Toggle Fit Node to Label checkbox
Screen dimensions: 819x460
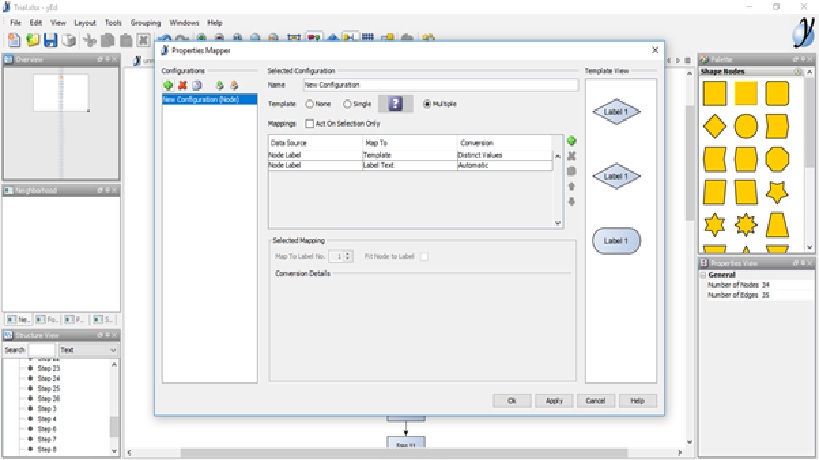tap(424, 256)
